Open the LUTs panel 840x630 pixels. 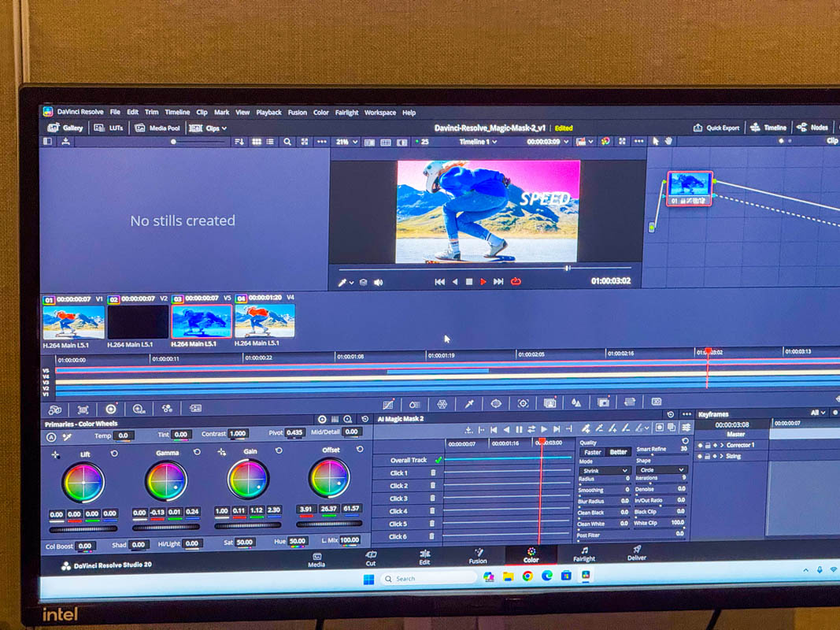109,128
